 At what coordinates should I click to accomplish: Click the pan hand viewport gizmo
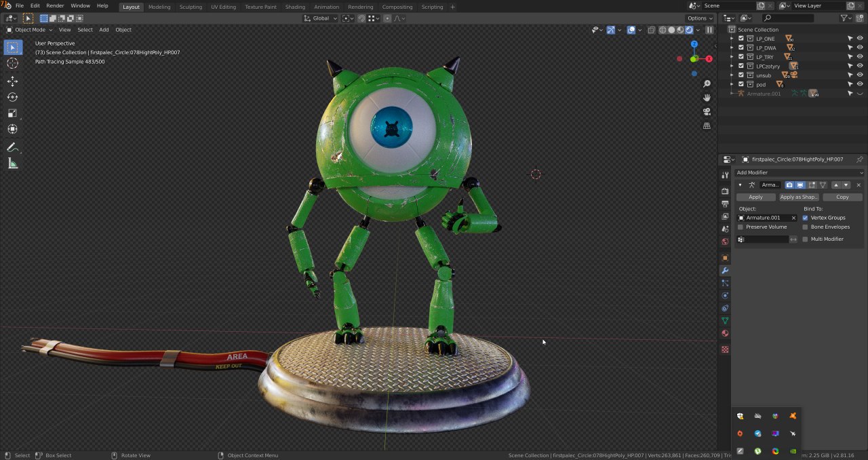point(707,98)
